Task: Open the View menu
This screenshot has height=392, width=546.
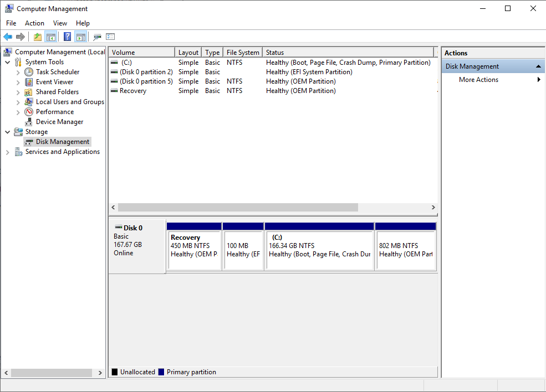Action: [60, 23]
